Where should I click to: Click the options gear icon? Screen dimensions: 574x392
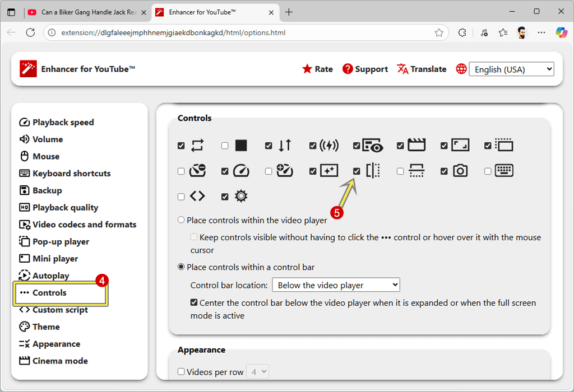coord(241,197)
